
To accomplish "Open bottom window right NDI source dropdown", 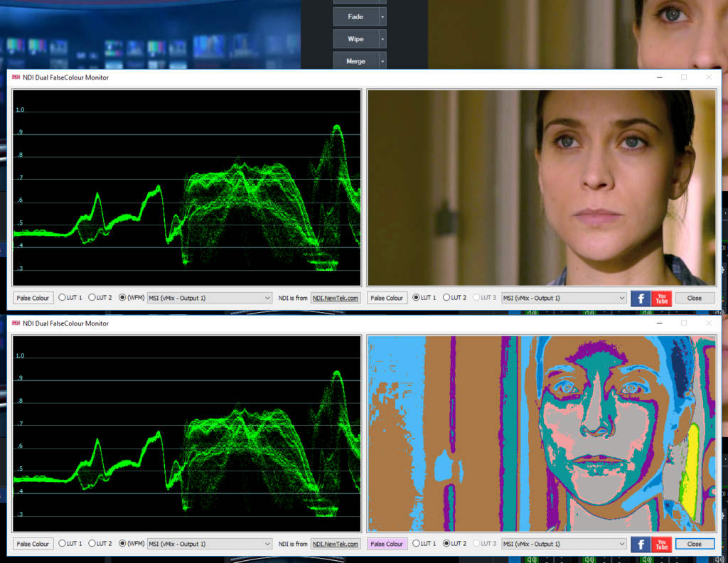I will pos(564,544).
